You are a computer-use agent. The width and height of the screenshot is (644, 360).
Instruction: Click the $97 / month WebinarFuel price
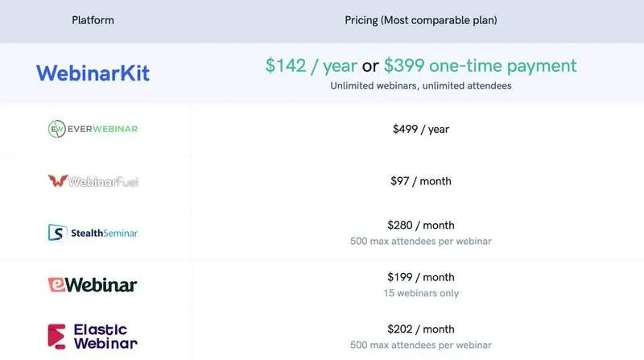(422, 181)
